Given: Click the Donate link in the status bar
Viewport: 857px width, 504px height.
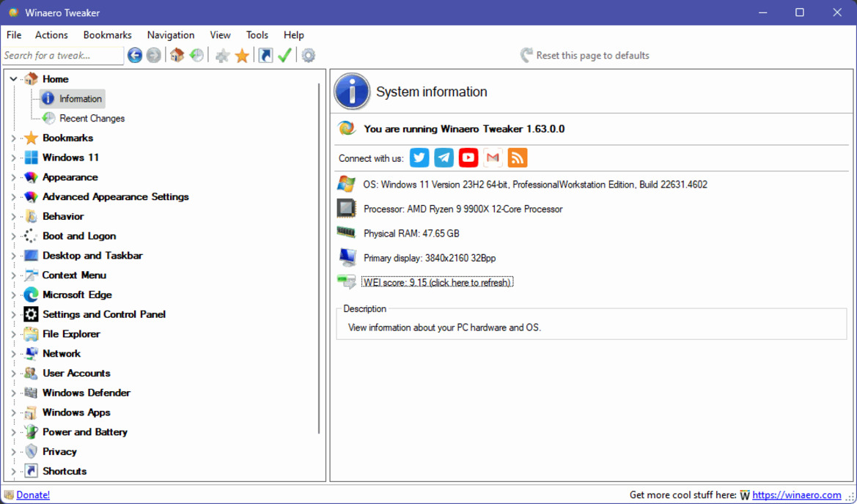Looking at the screenshot, I should coord(34,494).
